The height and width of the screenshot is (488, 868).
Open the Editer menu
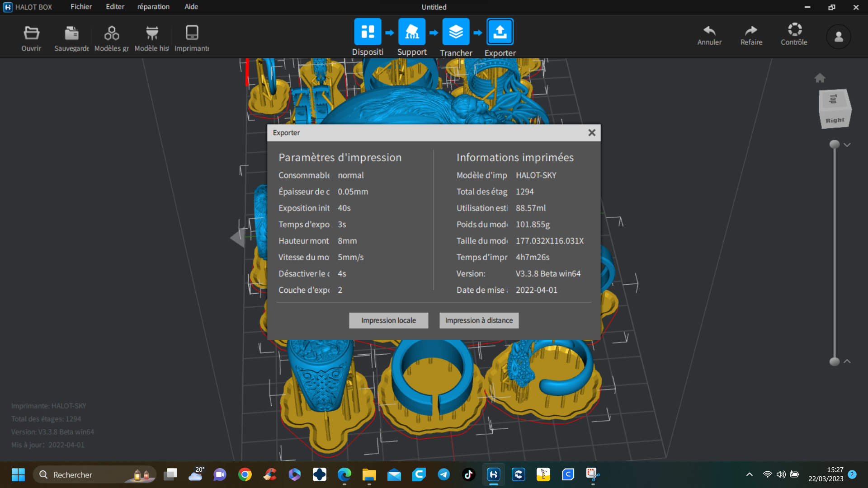[115, 7]
